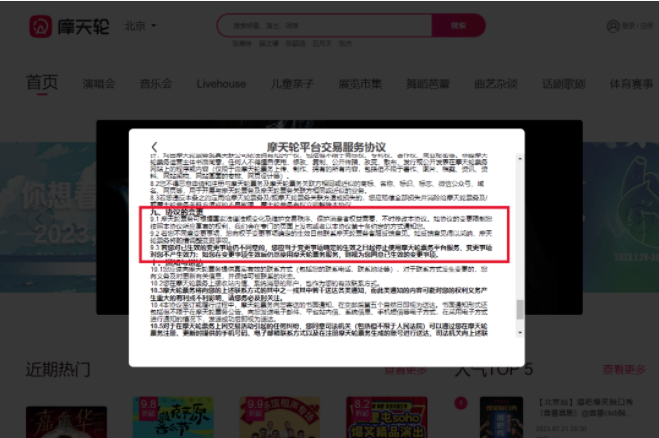The height and width of the screenshot is (438, 659).
Task: Open the 儿童亲子 category tab
Action: [291, 83]
